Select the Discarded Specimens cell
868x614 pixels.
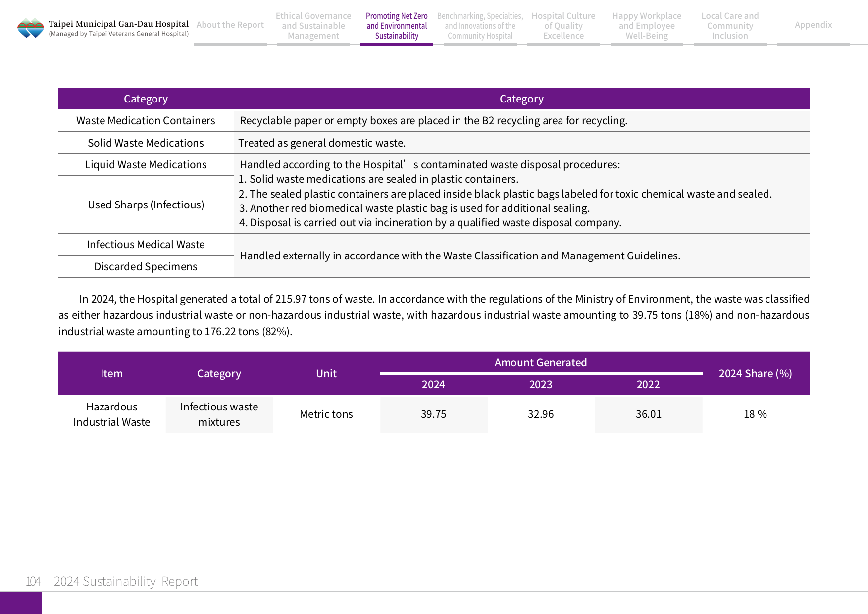[x=146, y=266]
